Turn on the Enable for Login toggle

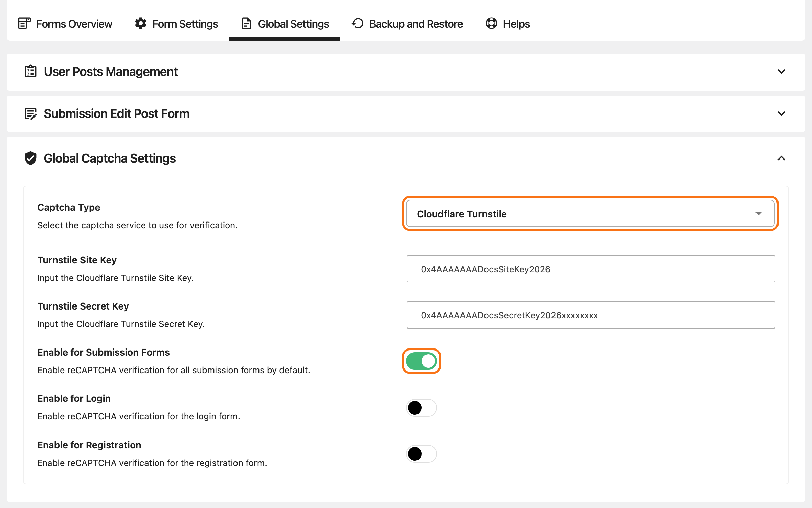(421, 408)
